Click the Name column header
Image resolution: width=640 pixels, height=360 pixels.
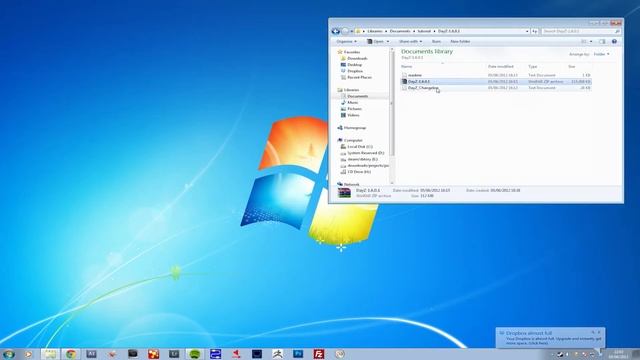pos(407,67)
